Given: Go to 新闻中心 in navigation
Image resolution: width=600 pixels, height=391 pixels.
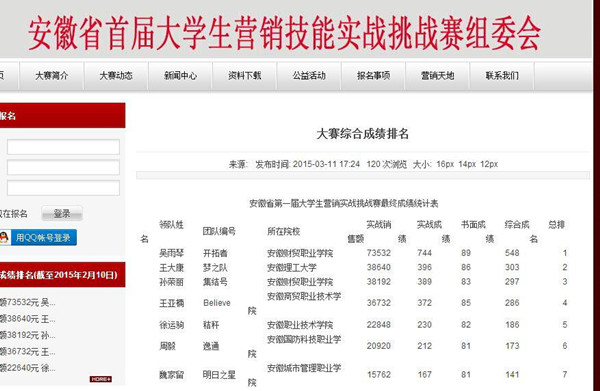Looking at the screenshot, I should tap(180, 76).
